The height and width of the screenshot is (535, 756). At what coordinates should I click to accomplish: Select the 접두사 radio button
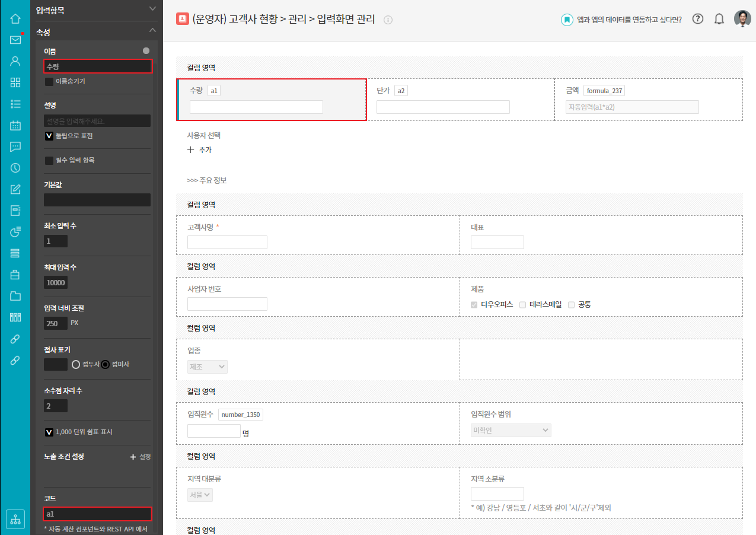tap(76, 364)
